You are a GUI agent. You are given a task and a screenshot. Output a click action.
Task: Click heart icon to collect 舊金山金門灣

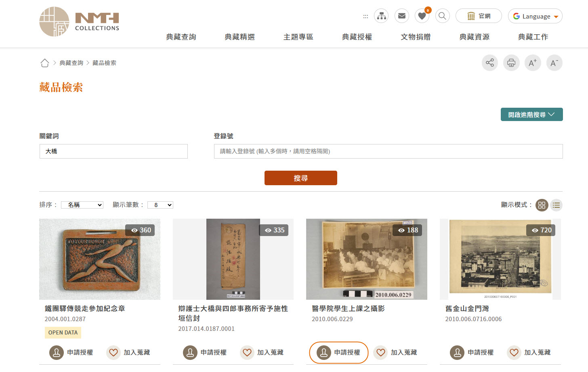coord(514,353)
